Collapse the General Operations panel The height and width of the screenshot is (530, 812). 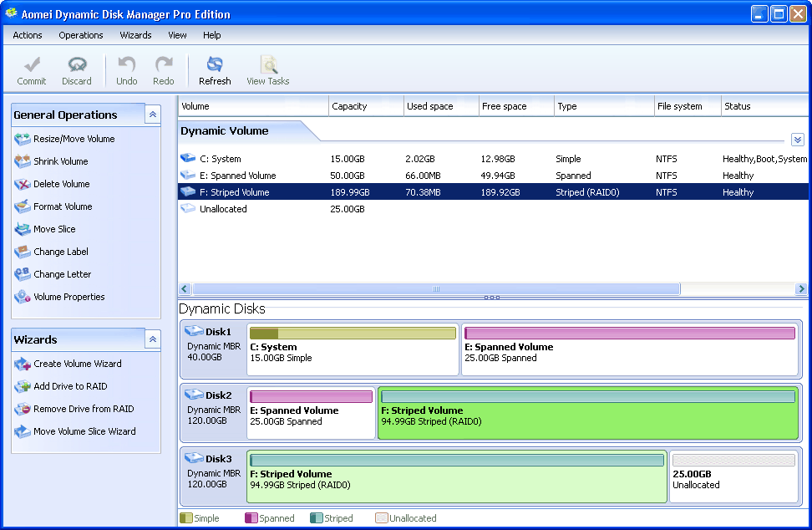152,115
